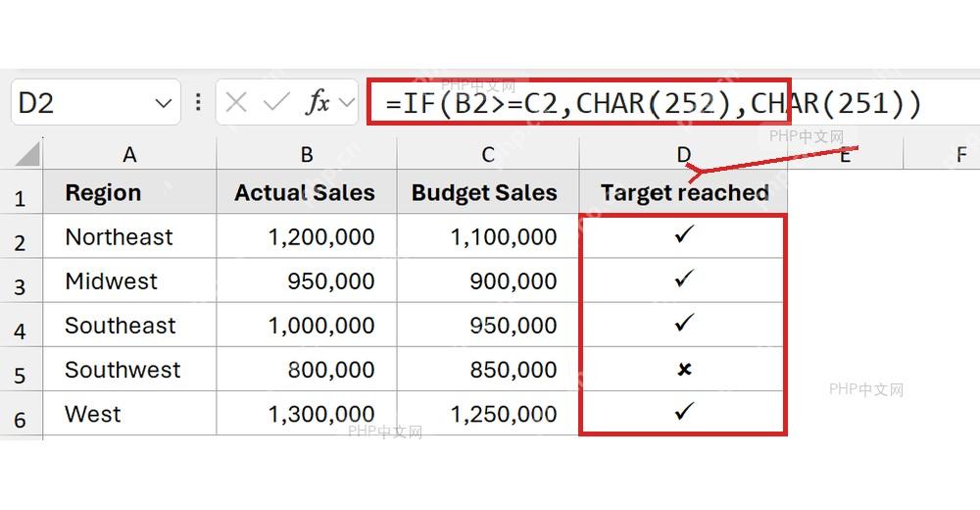Select column B header
Viewport: 980px width, 510px height.
pyautogui.click(x=306, y=154)
